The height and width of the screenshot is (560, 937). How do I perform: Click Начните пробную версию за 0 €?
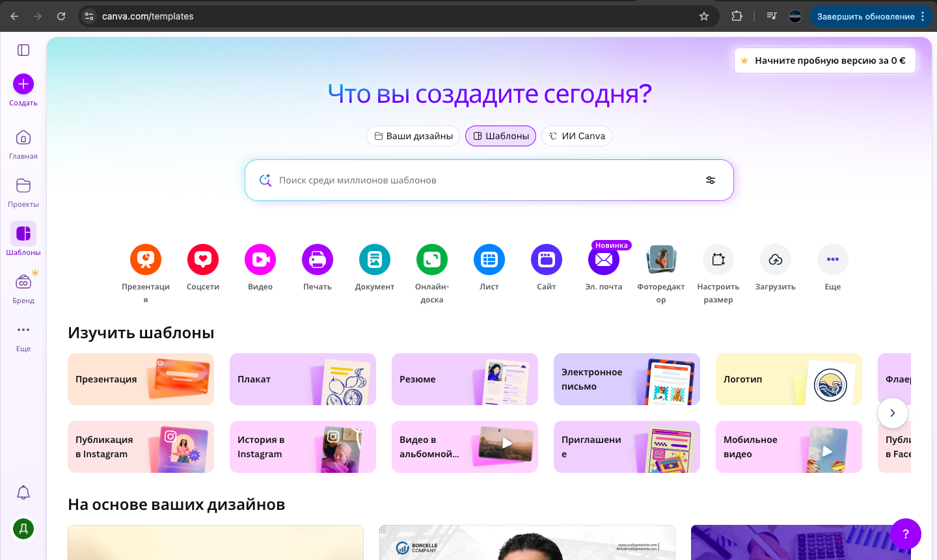point(824,60)
